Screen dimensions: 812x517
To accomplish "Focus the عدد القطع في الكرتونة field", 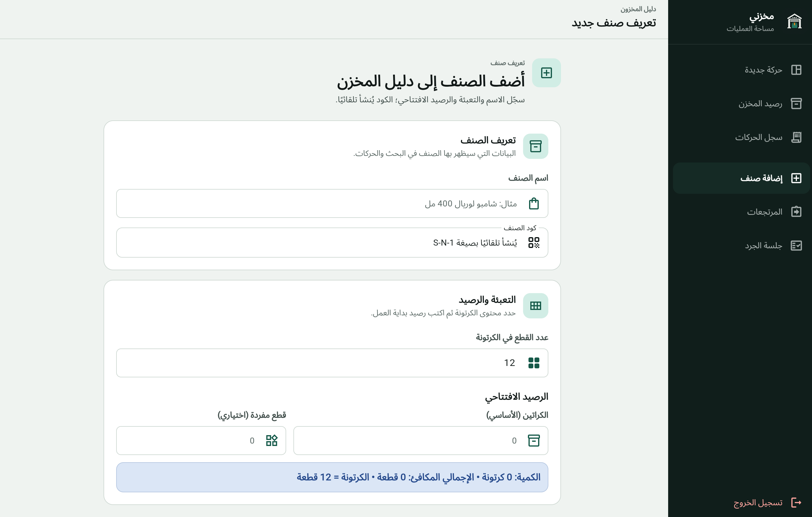I will 332,363.
